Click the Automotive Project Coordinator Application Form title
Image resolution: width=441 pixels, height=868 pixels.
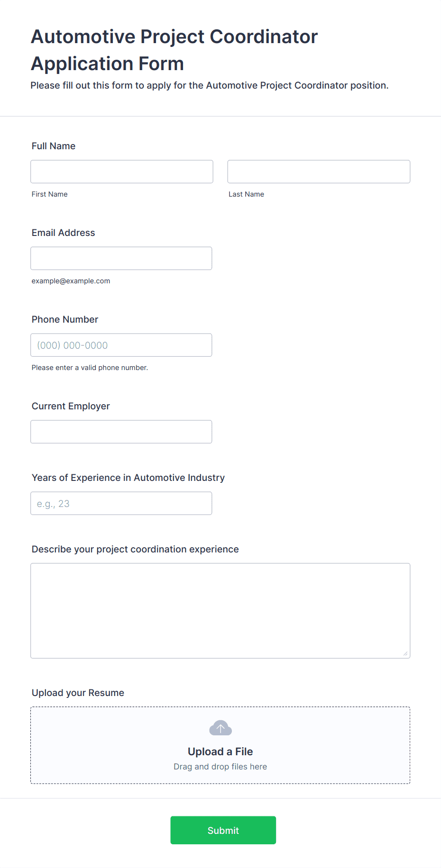(x=175, y=50)
